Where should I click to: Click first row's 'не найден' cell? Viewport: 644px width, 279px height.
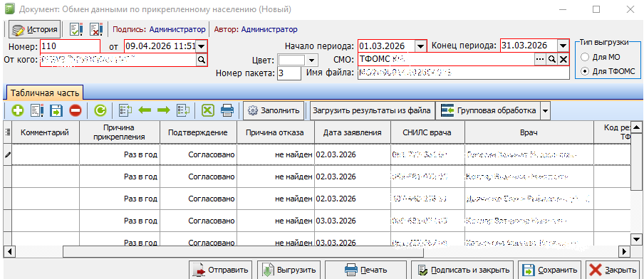click(276, 154)
